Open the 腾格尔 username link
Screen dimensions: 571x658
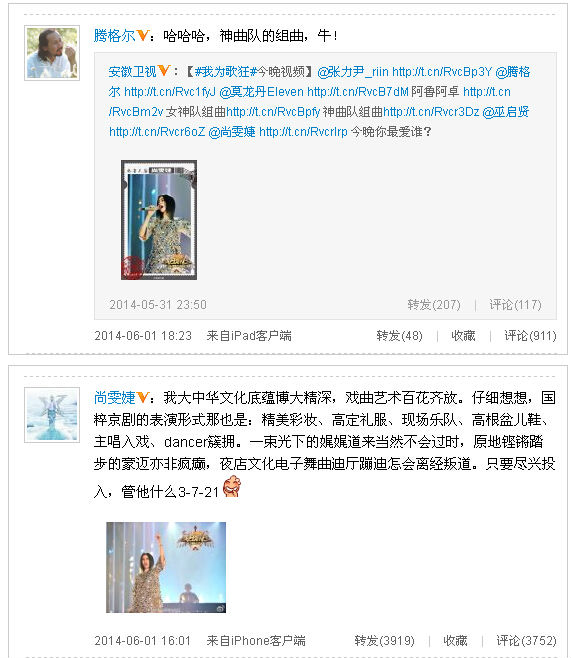click(x=115, y=36)
